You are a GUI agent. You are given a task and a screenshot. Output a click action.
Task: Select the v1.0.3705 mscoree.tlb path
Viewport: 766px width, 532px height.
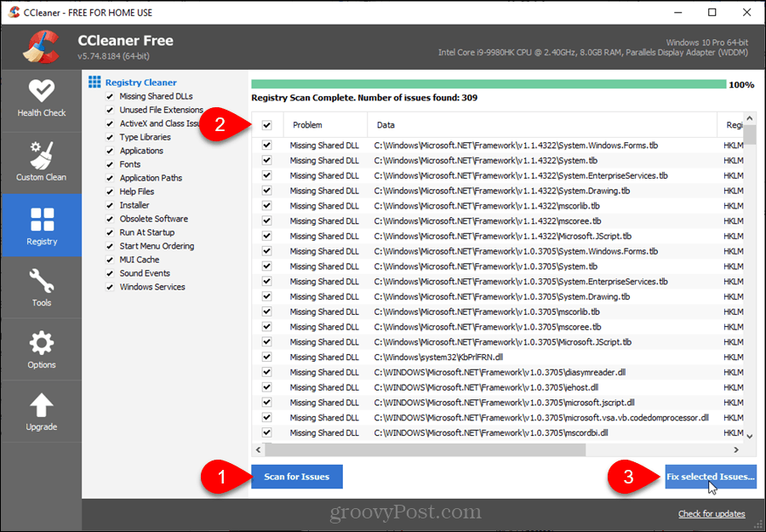[488, 327]
